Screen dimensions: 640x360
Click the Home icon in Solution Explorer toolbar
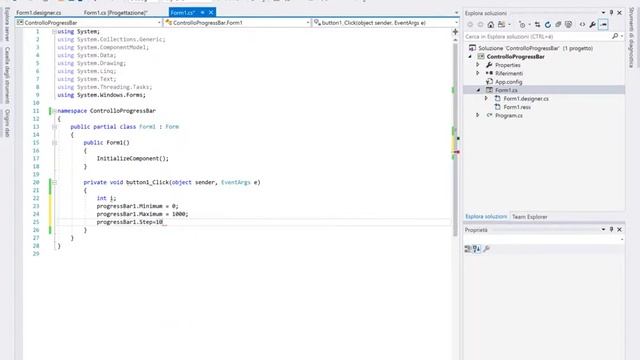tap(491, 25)
